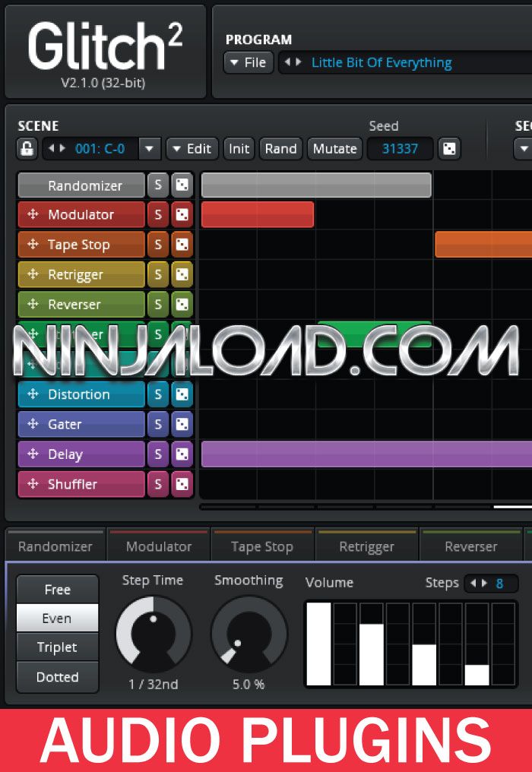Viewport: 532px width, 772px height.
Task: Click the Retrigger row dice icon
Action: [182, 274]
